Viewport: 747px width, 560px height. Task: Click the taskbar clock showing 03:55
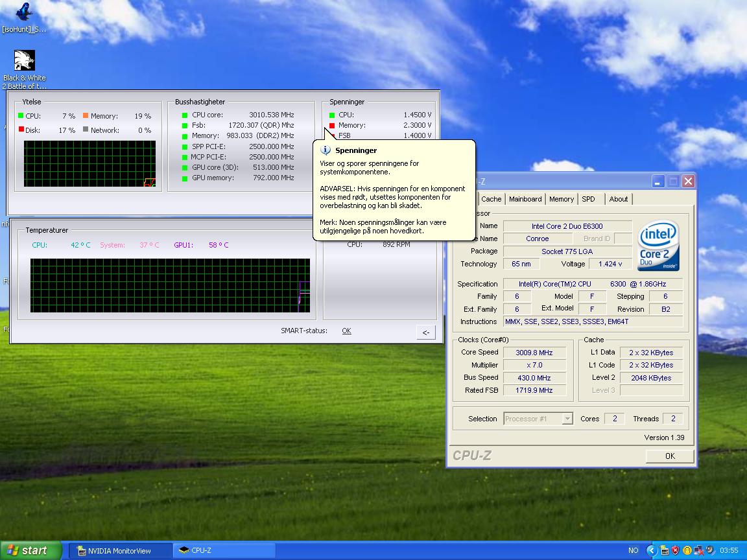[729, 550]
